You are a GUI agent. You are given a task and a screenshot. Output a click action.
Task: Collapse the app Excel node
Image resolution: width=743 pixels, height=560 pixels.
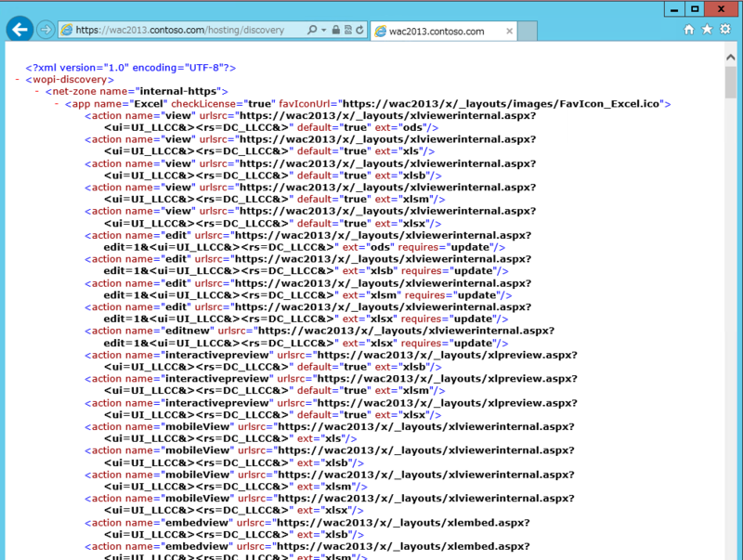57,103
